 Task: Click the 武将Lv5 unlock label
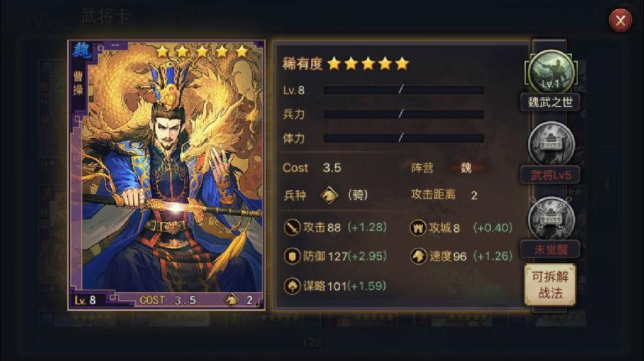click(x=550, y=175)
